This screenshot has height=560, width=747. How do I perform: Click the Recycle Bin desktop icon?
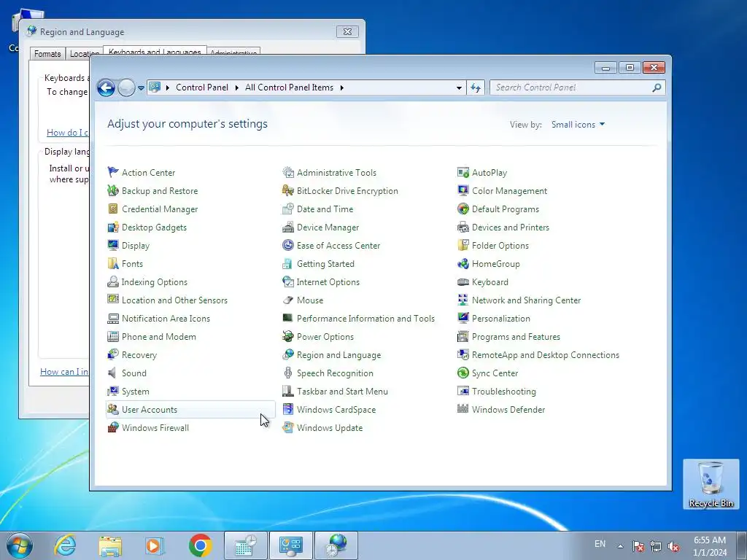click(711, 484)
